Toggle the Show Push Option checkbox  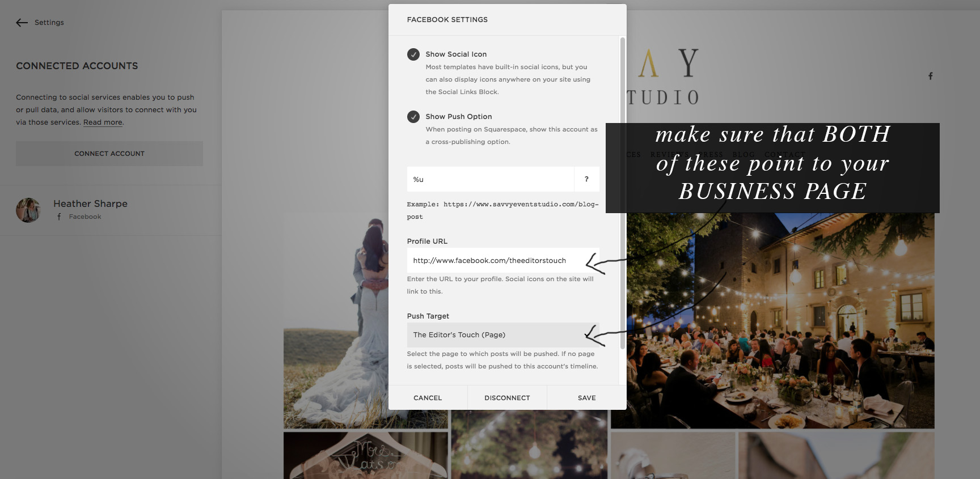(413, 117)
